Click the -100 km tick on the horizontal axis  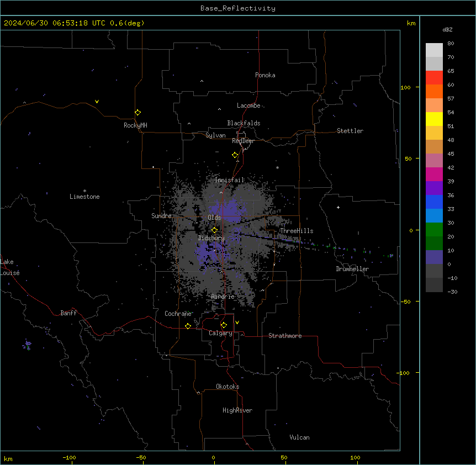pyautogui.click(x=69, y=458)
